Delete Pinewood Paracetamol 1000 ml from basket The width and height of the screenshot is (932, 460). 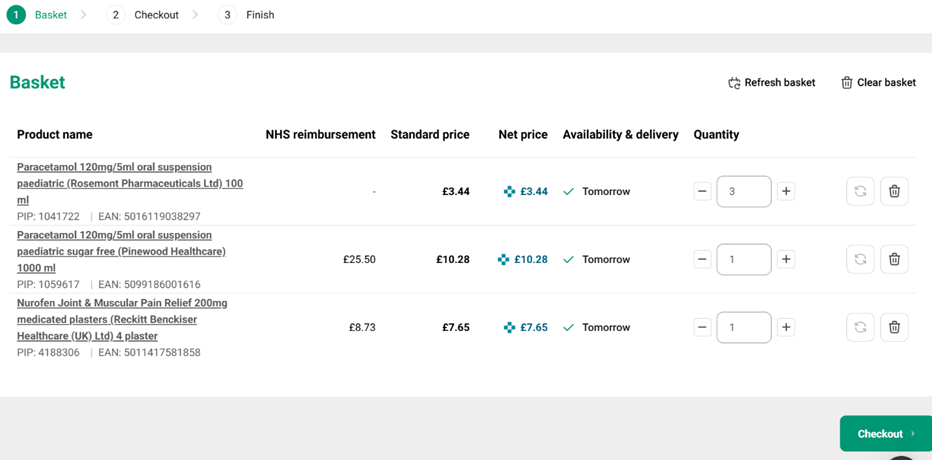tap(894, 259)
